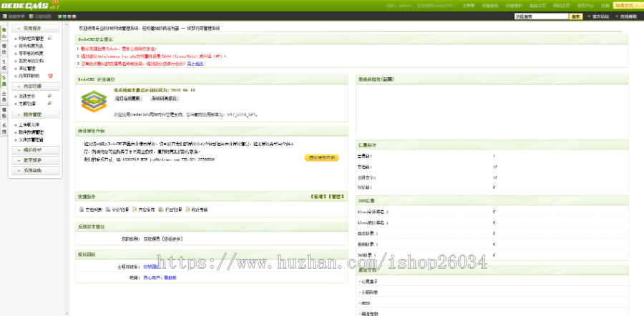
Task: Select the green skin color swatch
Action: point(60,16)
